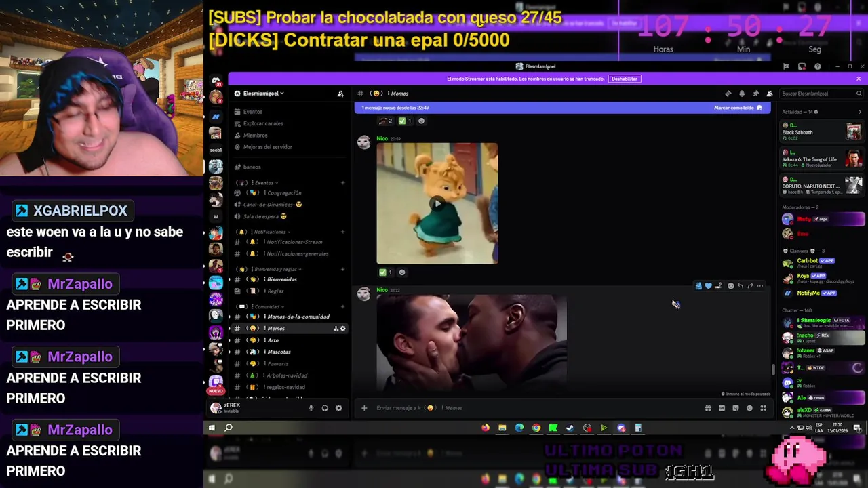Open the Miembros entry
Viewport: 868px width, 488px height.
click(255, 135)
